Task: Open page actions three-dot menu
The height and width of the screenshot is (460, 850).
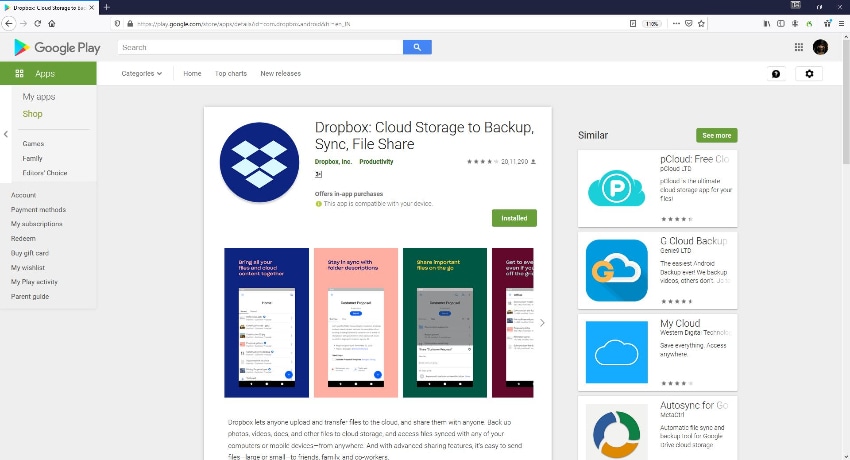Action: click(x=676, y=24)
